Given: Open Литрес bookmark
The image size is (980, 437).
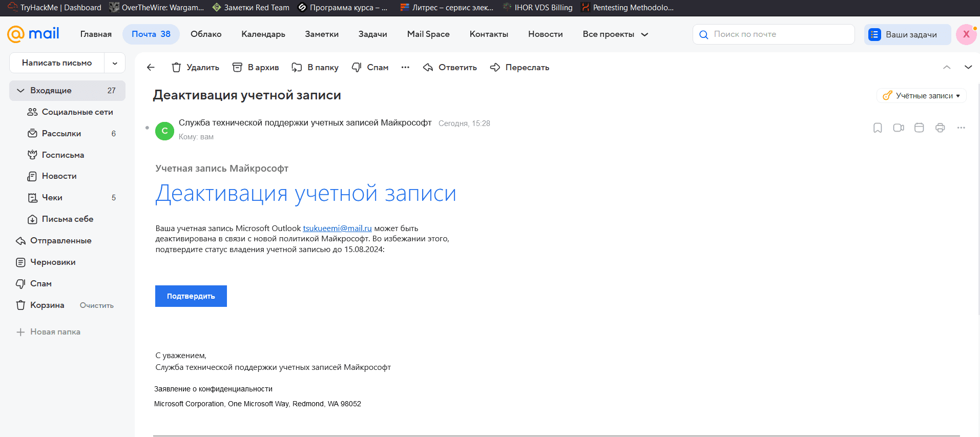Looking at the screenshot, I should (x=447, y=7).
